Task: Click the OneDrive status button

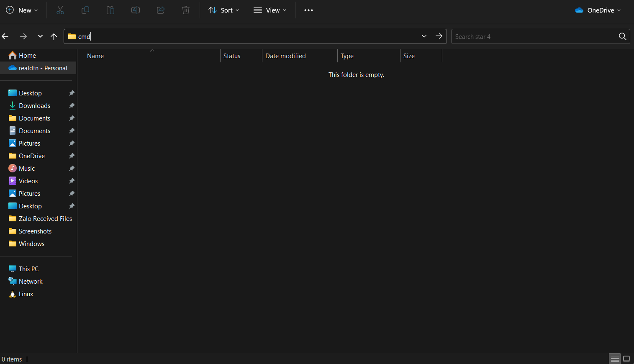Action: pyautogui.click(x=598, y=10)
